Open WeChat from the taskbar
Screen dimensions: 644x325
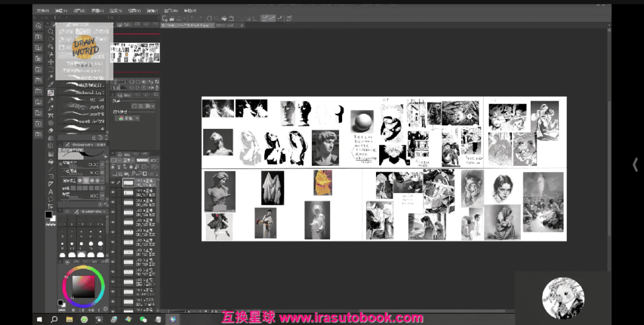pos(143,319)
